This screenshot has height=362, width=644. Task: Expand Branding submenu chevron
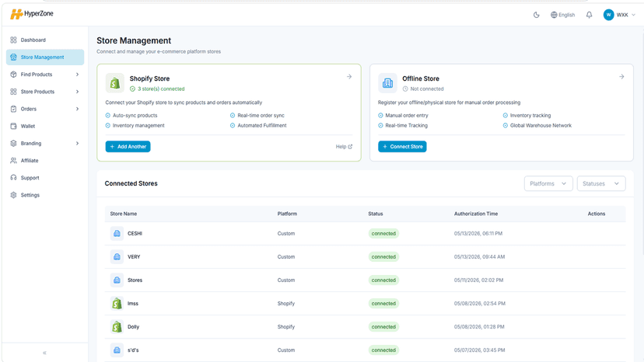[x=77, y=143]
